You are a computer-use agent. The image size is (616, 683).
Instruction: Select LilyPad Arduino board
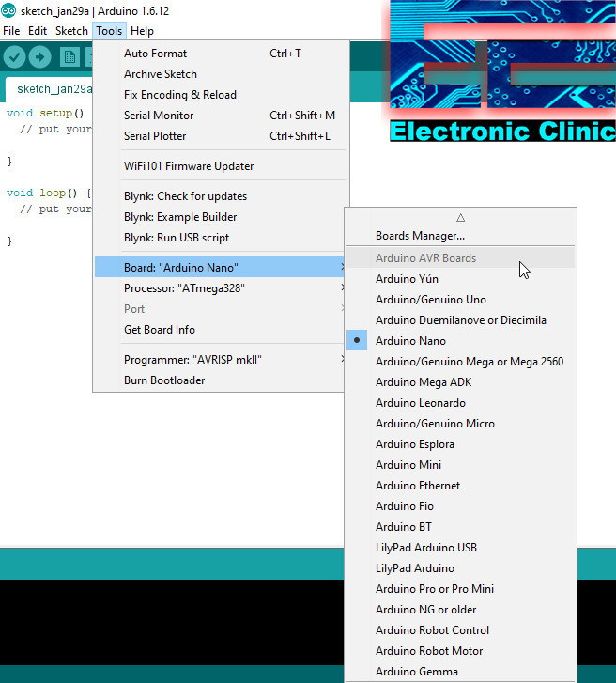click(461, 568)
